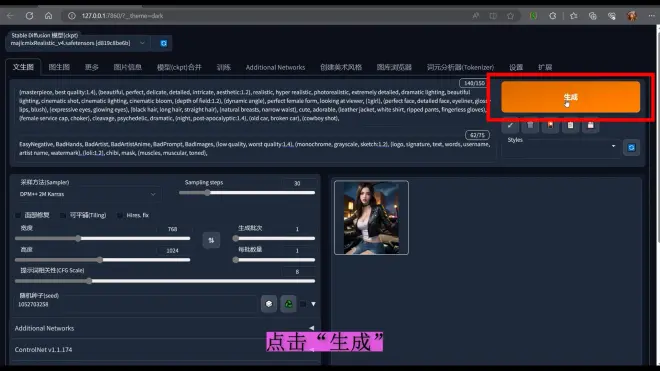Click the read aloud icon in address bar
This screenshot has height=371, width=660.
point(476,16)
